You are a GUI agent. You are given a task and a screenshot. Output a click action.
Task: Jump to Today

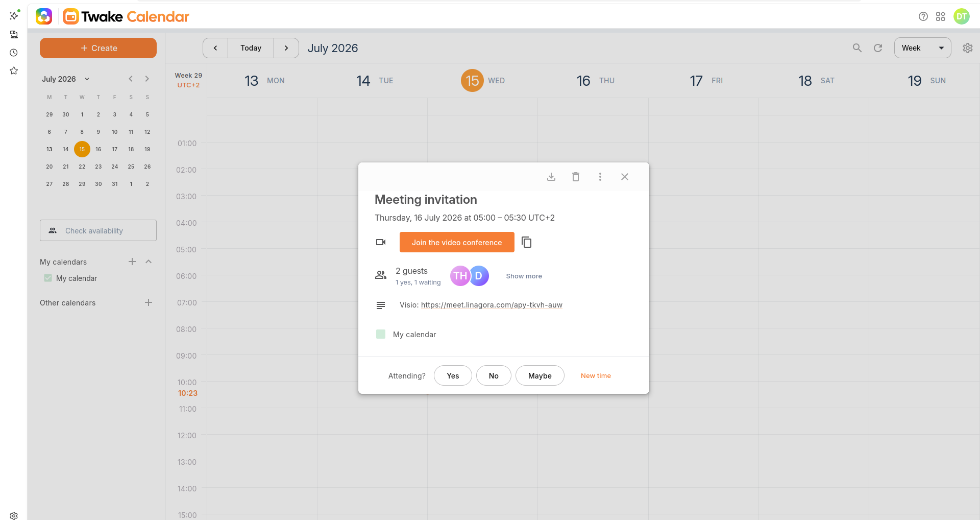click(x=251, y=48)
